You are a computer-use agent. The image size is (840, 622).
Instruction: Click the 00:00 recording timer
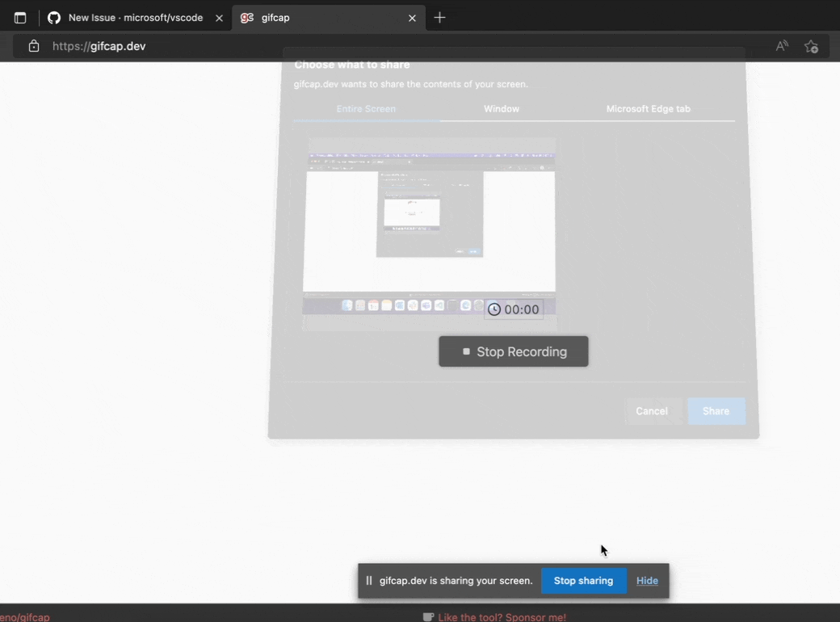coord(514,309)
